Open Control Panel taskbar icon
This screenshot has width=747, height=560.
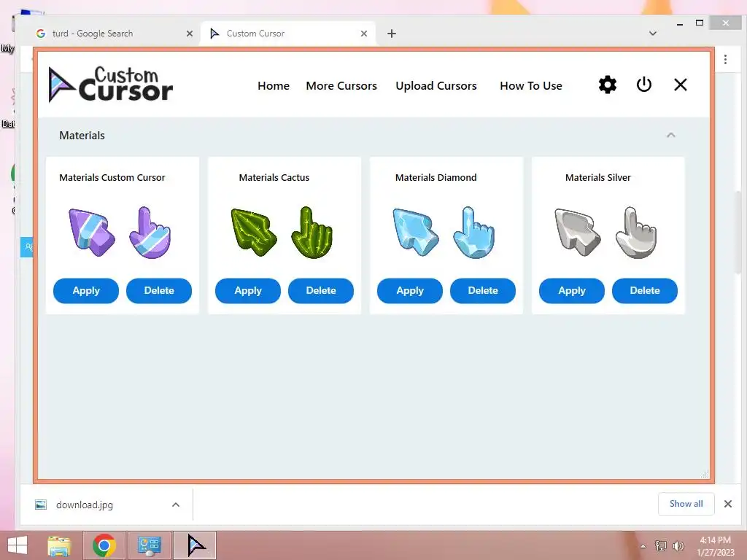point(149,545)
